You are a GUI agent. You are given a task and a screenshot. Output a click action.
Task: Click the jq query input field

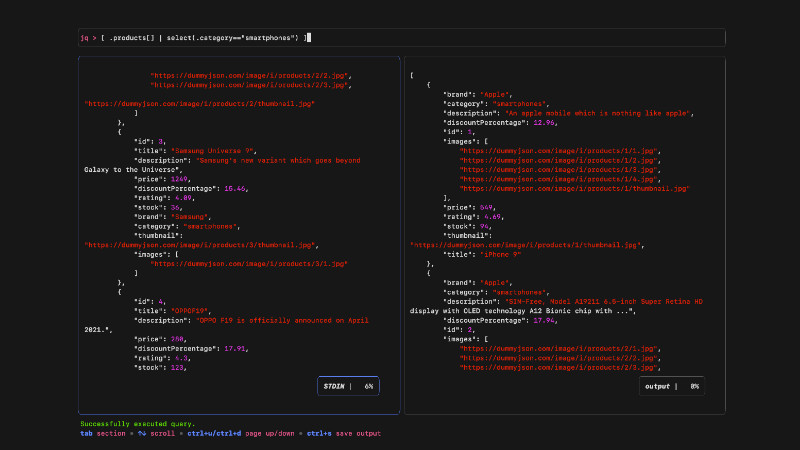[402, 38]
